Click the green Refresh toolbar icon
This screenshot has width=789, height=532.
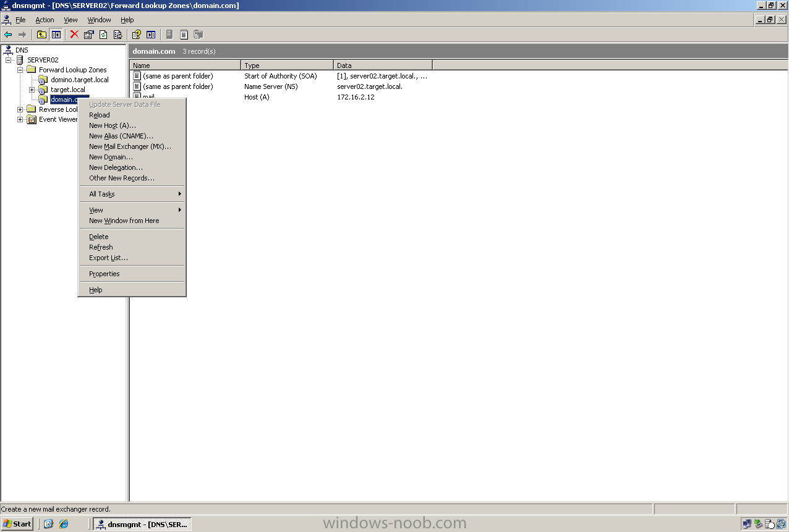[103, 35]
